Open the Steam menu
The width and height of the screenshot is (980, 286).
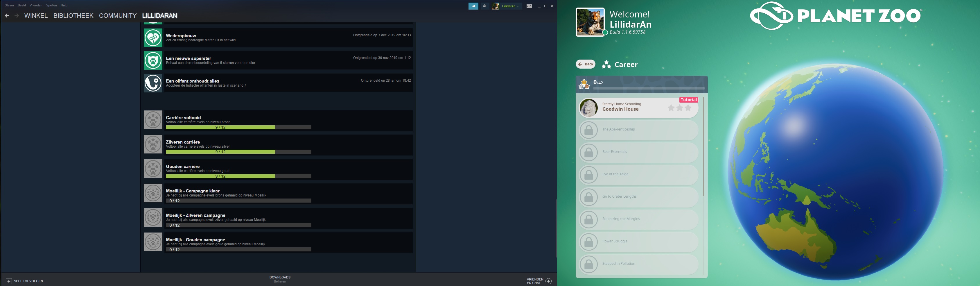click(9, 5)
